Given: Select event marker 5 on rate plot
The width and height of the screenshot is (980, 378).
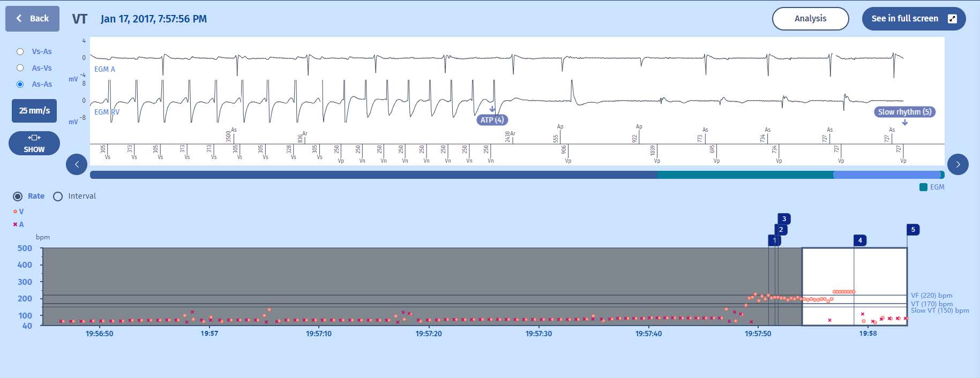Looking at the screenshot, I should coord(913,230).
